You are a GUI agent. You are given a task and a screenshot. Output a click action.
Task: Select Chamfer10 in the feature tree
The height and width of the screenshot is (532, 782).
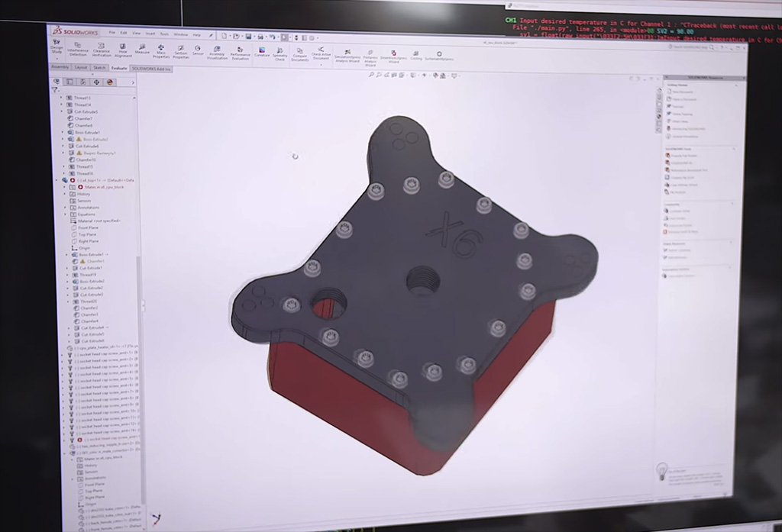click(82, 160)
